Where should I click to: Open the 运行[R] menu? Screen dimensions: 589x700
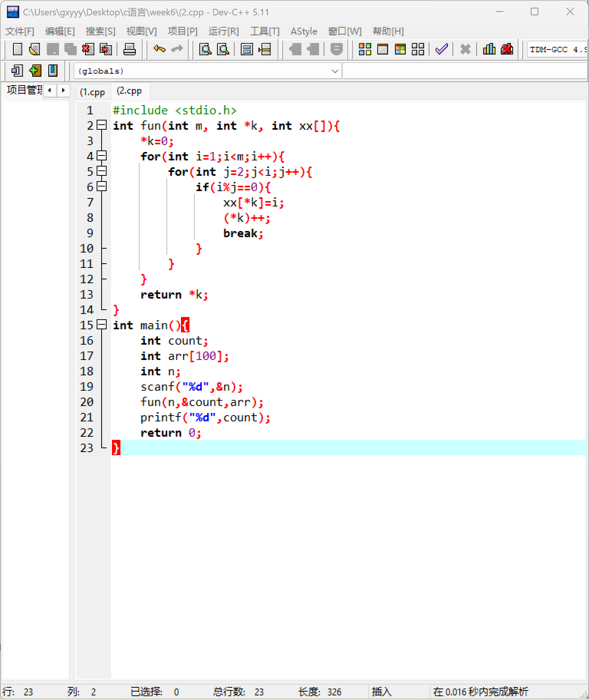224,31
